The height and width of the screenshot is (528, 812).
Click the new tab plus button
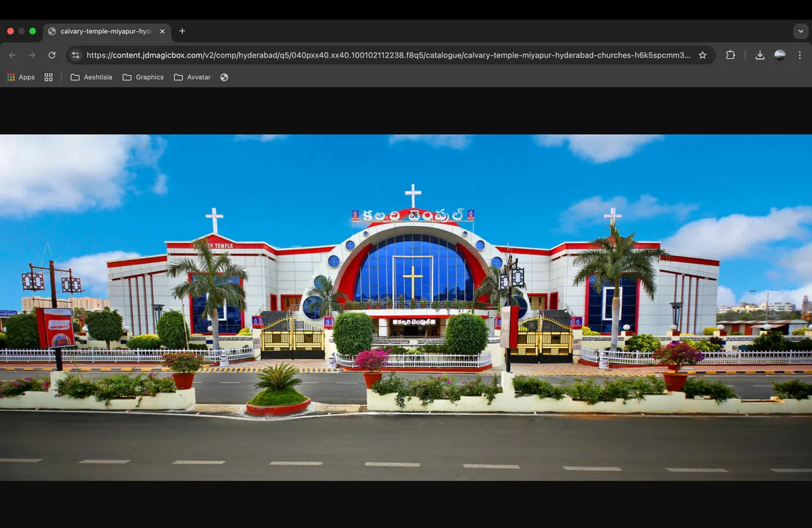[182, 30]
